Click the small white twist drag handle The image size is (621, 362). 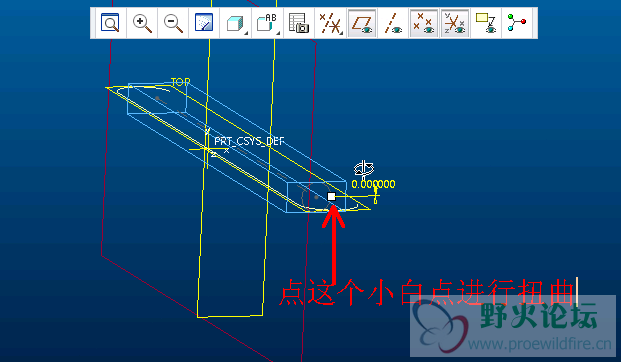click(331, 196)
